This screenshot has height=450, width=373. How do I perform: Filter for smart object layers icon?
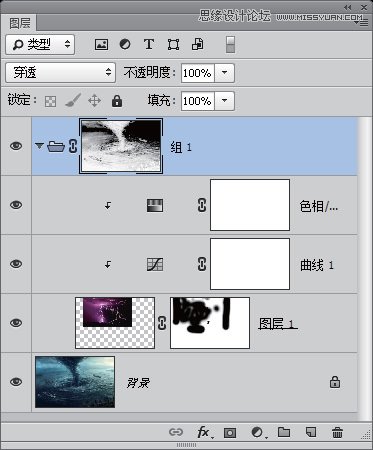click(197, 44)
